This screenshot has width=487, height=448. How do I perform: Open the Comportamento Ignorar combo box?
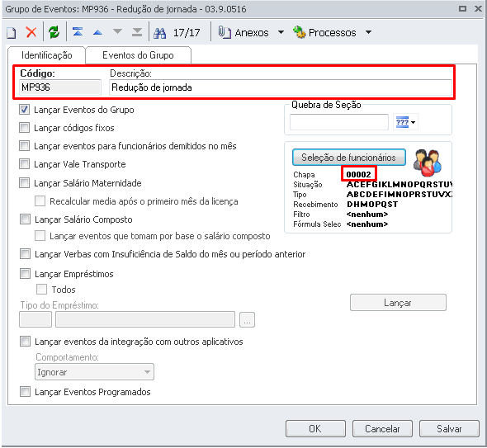click(x=94, y=371)
